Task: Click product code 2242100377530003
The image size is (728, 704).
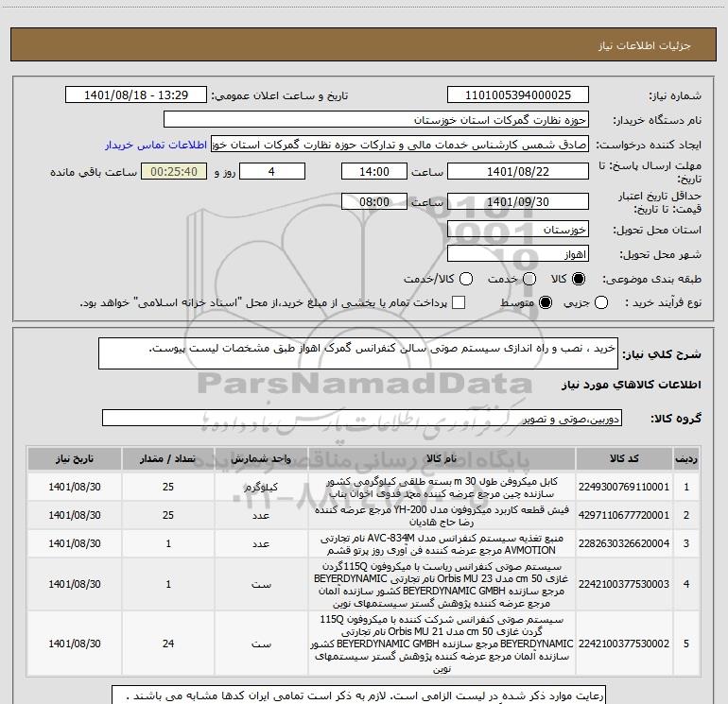Action: pos(624,584)
